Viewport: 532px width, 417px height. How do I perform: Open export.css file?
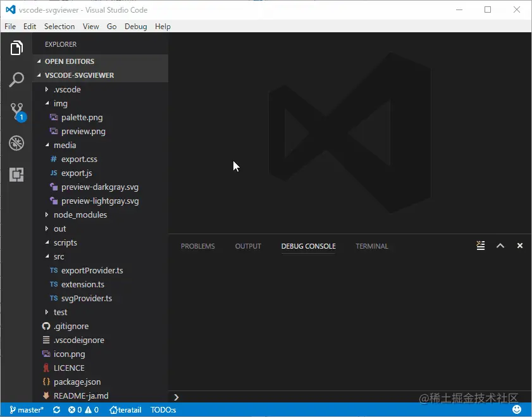pos(101,159)
